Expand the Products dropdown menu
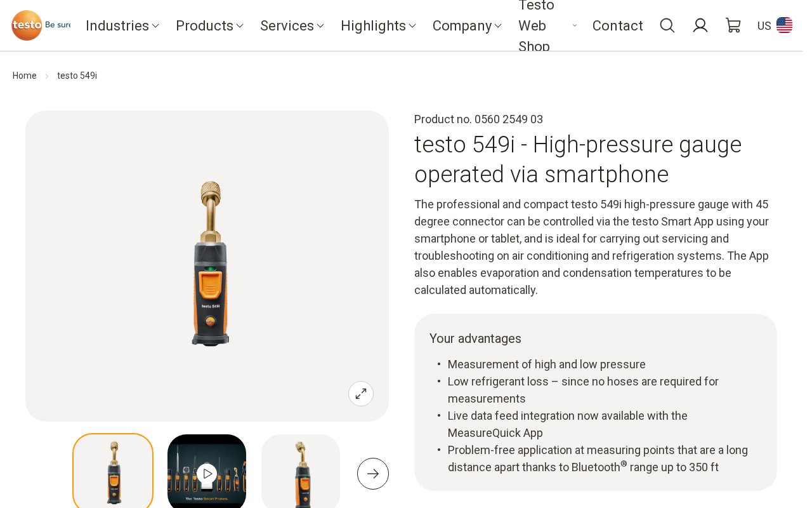The image size is (812, 508). click(210, 26)
